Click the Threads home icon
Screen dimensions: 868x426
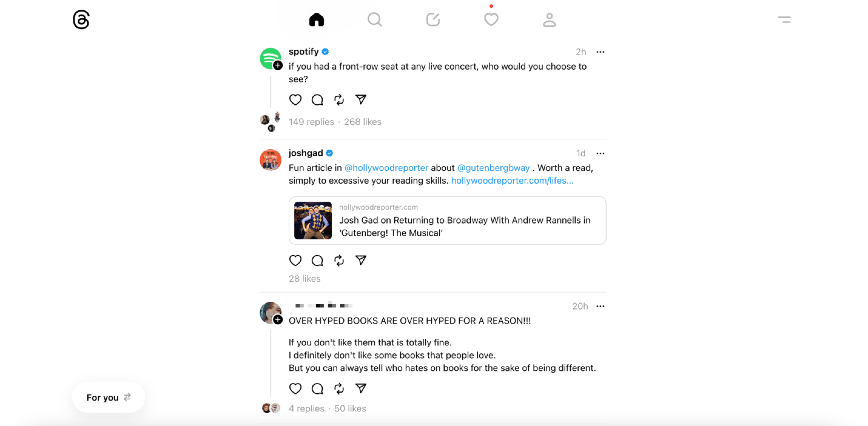coord(316,20)
